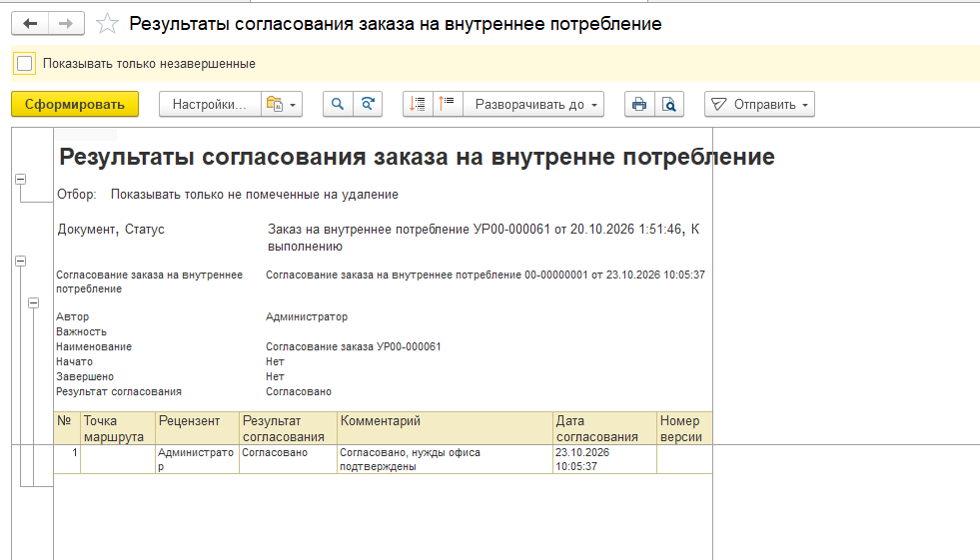Screen dimensions: 980x560
Task: Open Настройки... report settings
Action: pyautogui.click(x=210, y=104)
